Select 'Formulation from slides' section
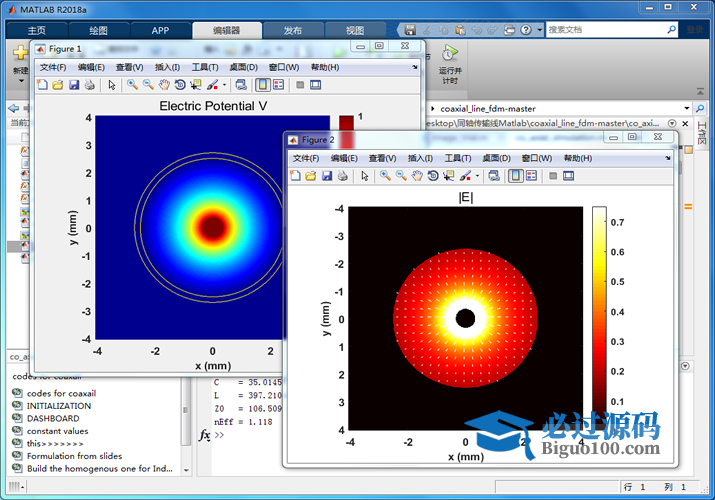The width and height of the screenshot is (715, 500). [74, 456]
